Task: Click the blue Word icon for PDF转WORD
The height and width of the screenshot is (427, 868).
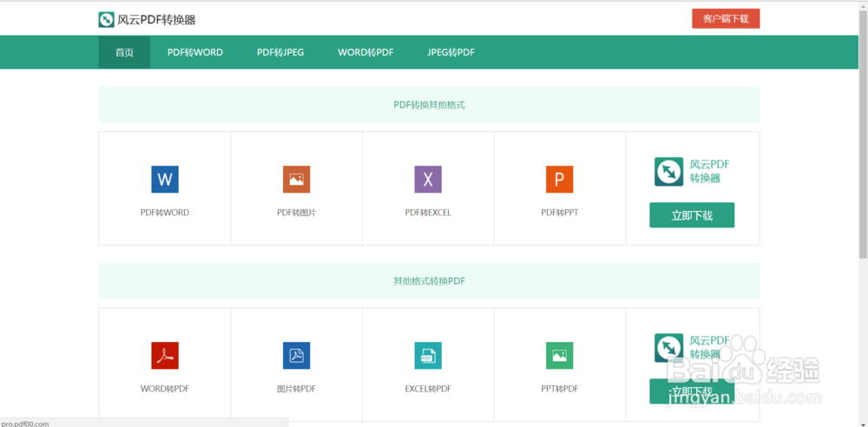Action: [165, 180]
